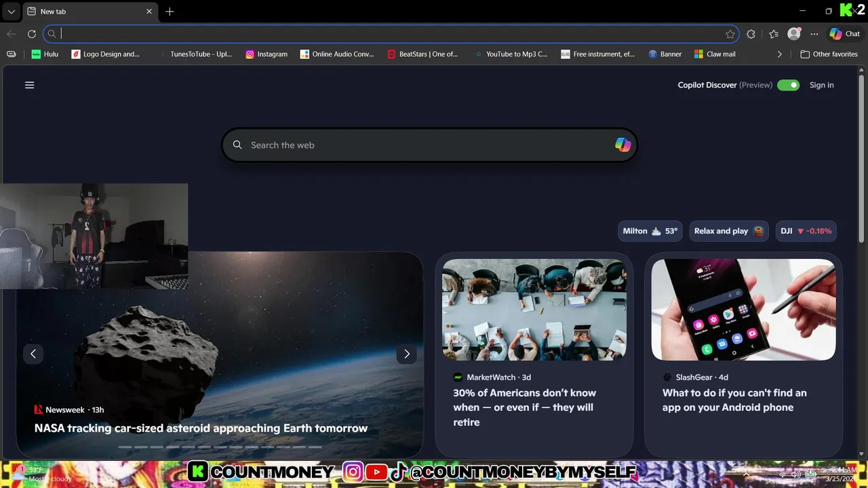The image size is (868, 488).
Task: Open the taskbar Wi-Fi icon
Action: (782, 474)
